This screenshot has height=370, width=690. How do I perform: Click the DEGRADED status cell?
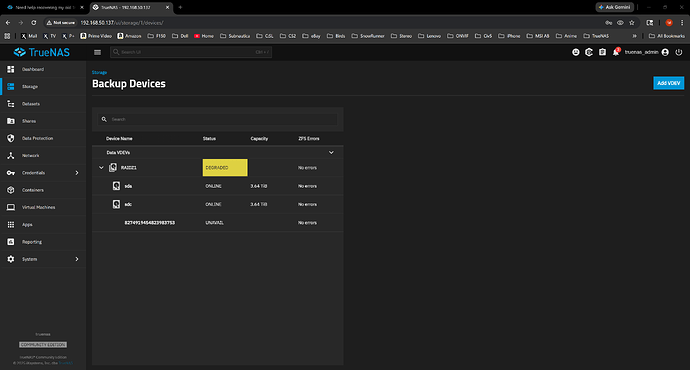click(x=225, y=168)
